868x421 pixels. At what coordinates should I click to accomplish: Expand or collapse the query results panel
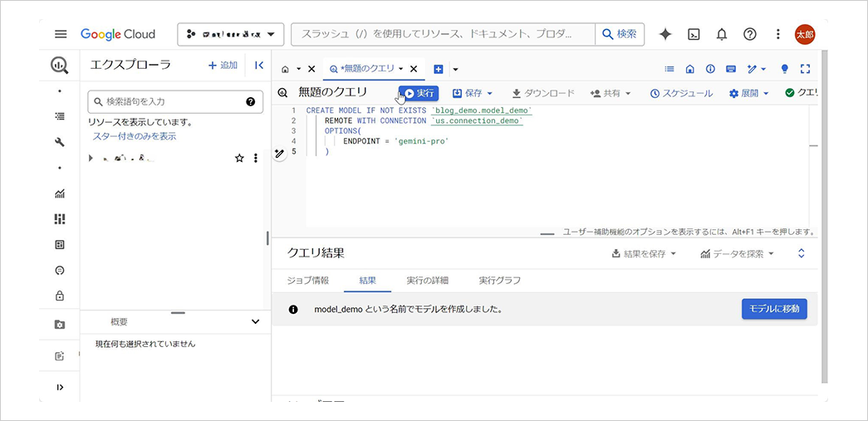click(x=801, y=254)
